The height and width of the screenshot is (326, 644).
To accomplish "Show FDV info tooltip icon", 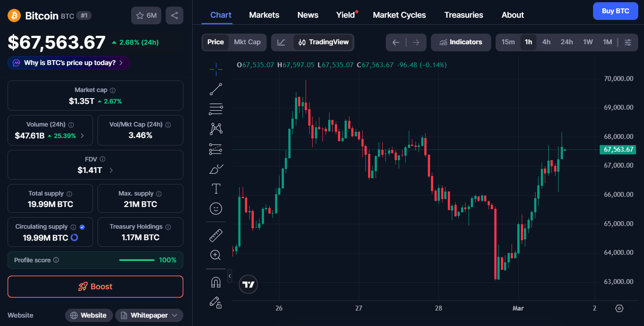I will click(x=102, y=159).
